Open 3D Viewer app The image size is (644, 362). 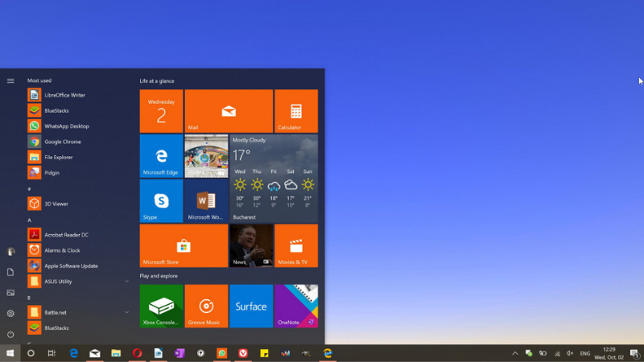click(x=78, y=204)
